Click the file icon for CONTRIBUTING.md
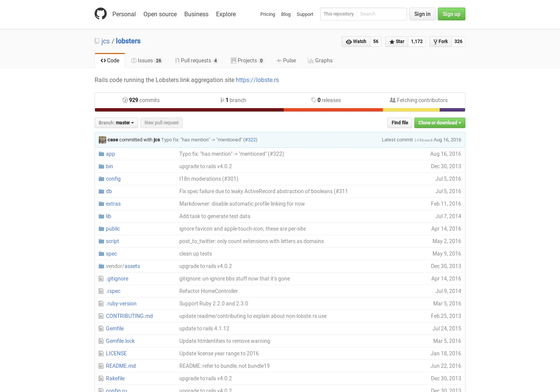Image resolution: width=560 pixels, height=392 pixels. point(101,316)
